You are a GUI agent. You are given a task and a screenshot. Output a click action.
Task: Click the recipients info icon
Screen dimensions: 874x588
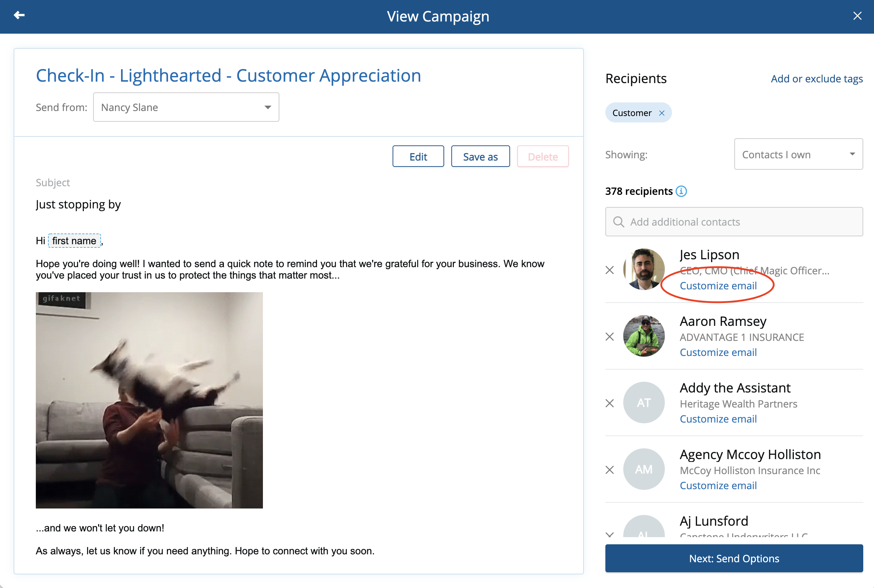click(681, 191)
